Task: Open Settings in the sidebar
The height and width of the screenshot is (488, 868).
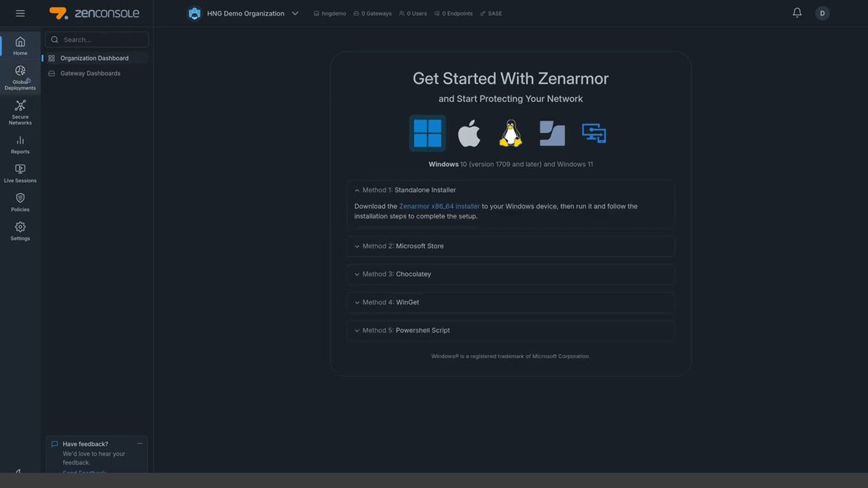Action: coord(20,231)
